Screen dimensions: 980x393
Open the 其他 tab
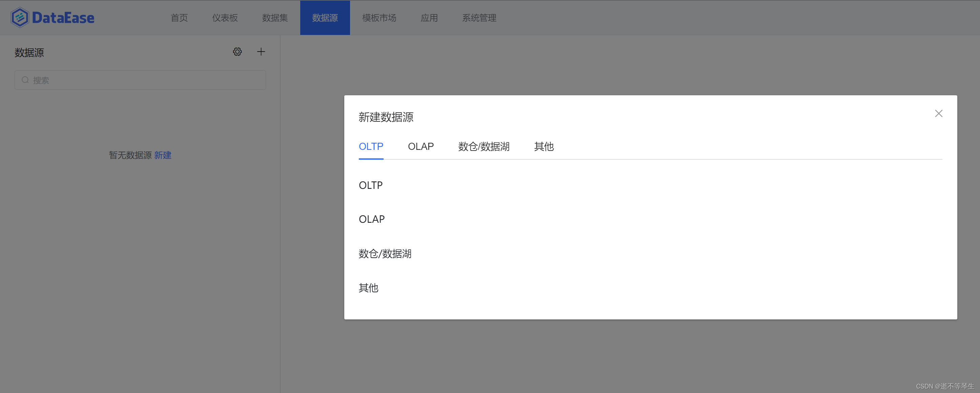pos(544,146)
